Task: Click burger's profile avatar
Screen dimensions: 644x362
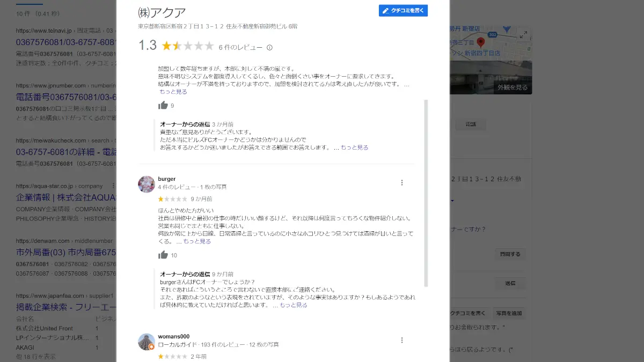Action: coord(147,184)
